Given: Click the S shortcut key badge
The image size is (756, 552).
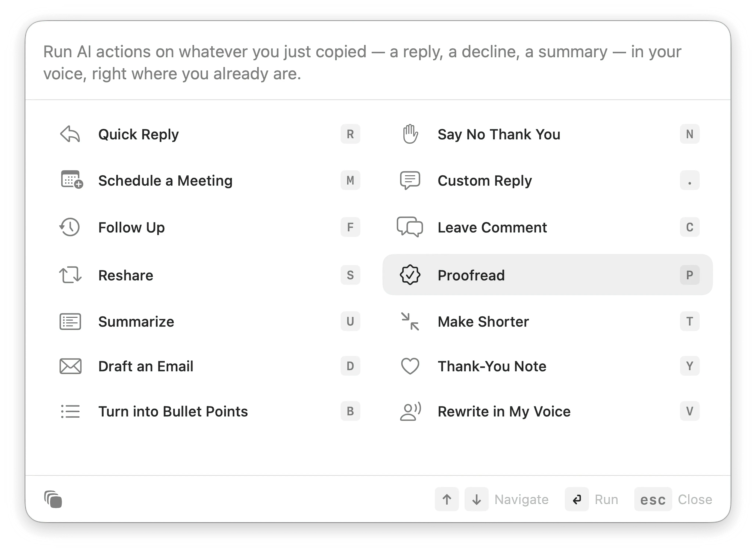Looking at the screenshot, I should click(350, 275).
